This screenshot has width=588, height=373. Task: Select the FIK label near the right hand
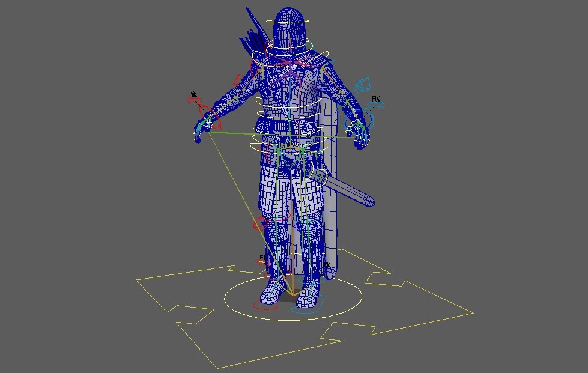click(x=375, y=99)
